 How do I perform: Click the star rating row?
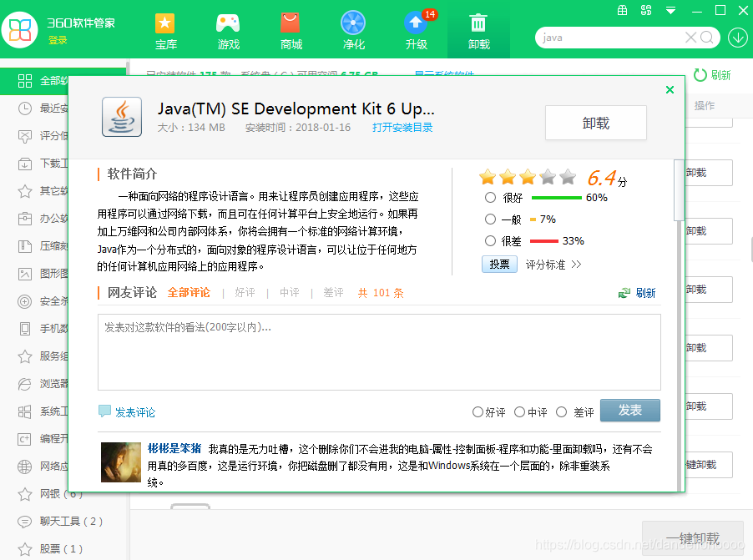[x=528, y=177]
